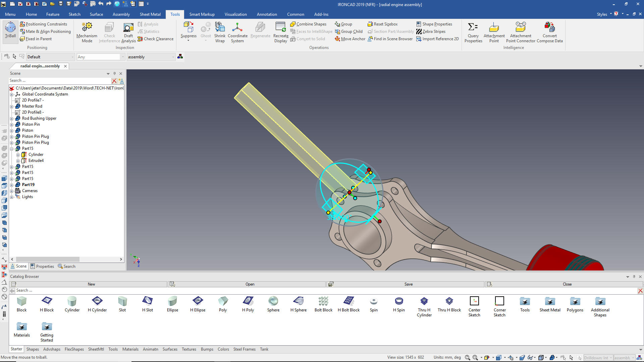Activate the TriBall positioning tool

pyautogui.click(x=10, y=30)
